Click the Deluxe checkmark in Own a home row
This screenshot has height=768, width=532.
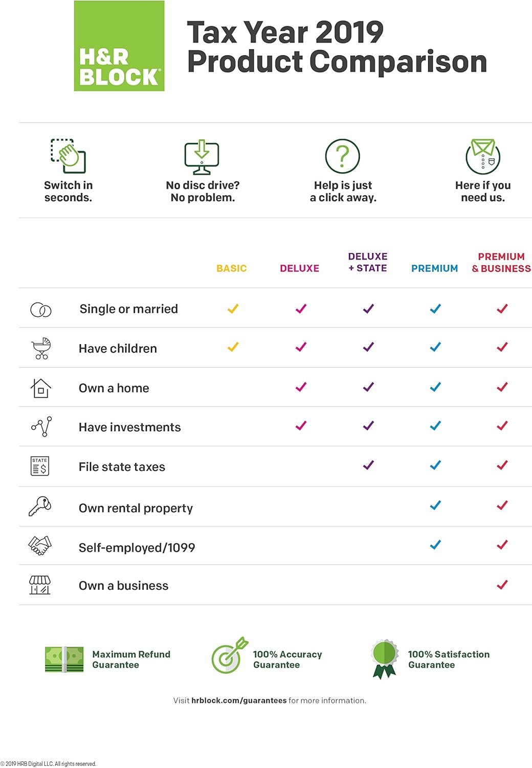(x=301, y=387)
